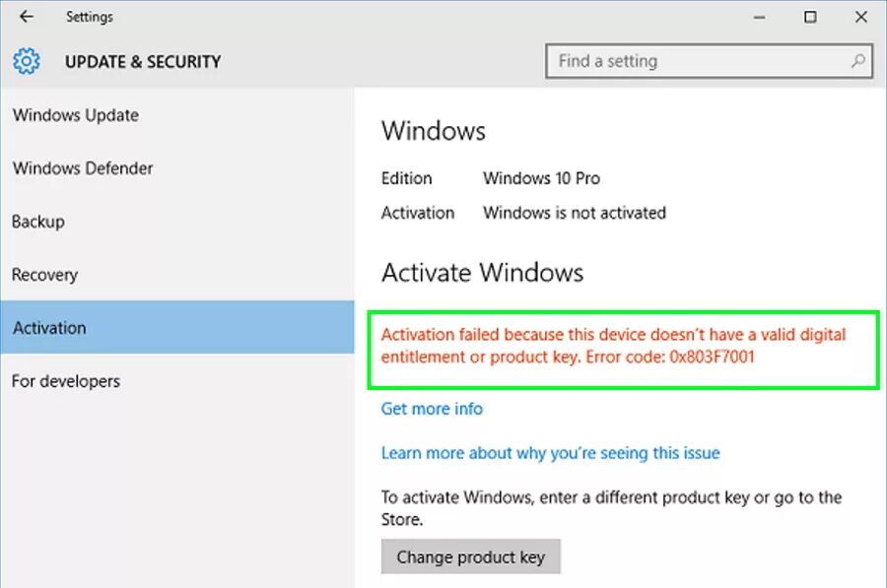Select the Activation sidebar item
887x588 pixels.
point(49,328)
